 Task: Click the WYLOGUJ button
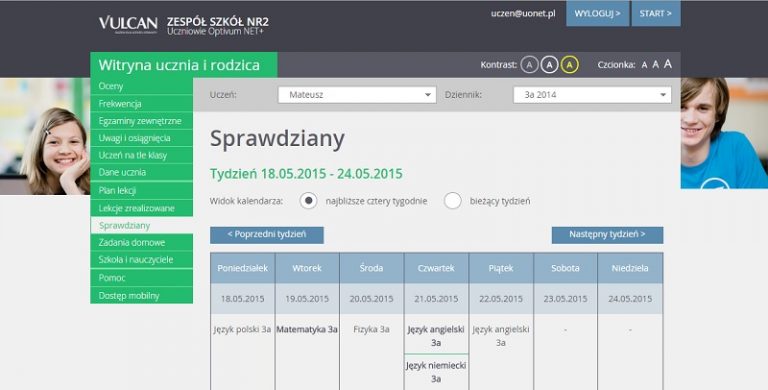point(598,13)
